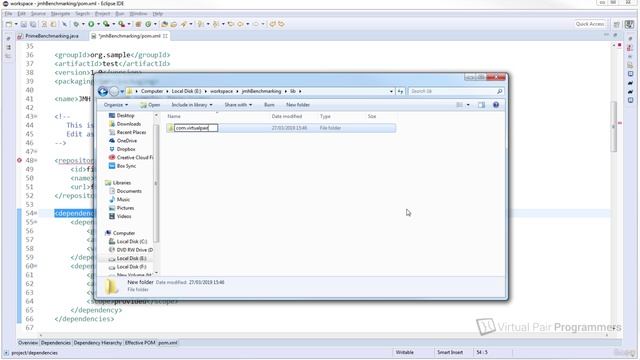Click Run with Coverage icon in Eclipse
The width and height of the screenshot is (640, 360).
107,24
